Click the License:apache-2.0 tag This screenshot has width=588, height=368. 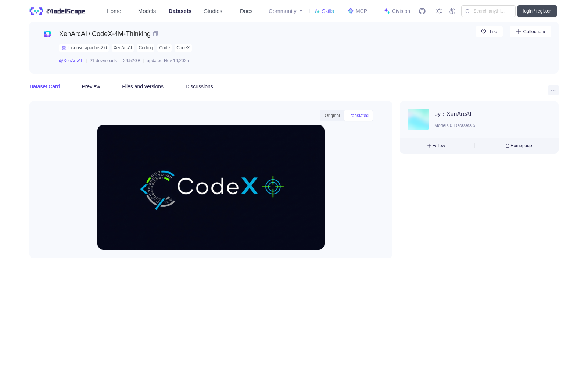click(84, 48)
